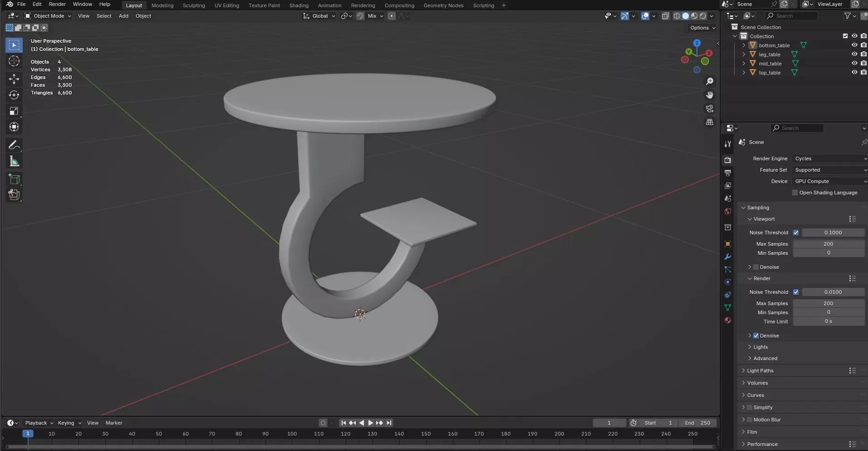
Task: Open the Playback popover in timeline
Action: click(x=39, y=423)
